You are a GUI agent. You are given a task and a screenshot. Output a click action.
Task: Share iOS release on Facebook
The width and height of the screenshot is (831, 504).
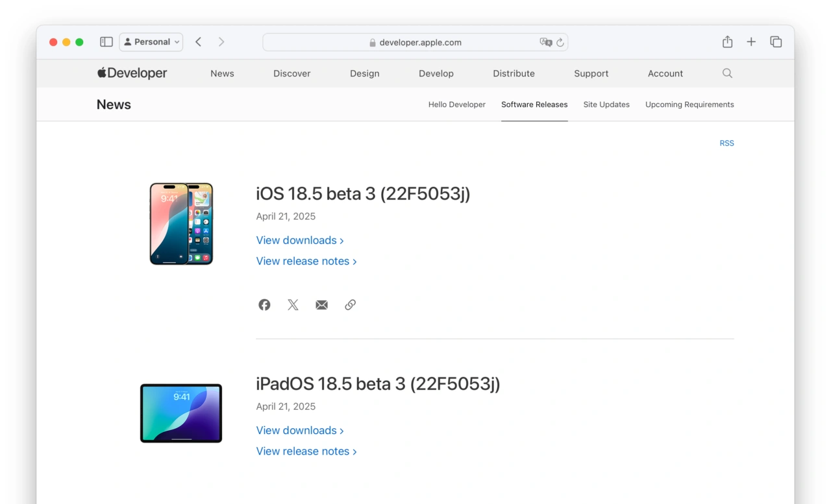point(264,305)
